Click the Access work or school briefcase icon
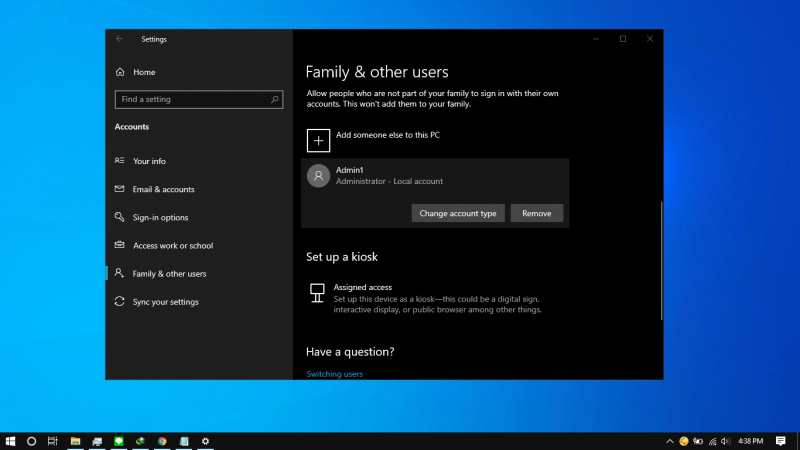800x450 pixels. pos(119,245)
